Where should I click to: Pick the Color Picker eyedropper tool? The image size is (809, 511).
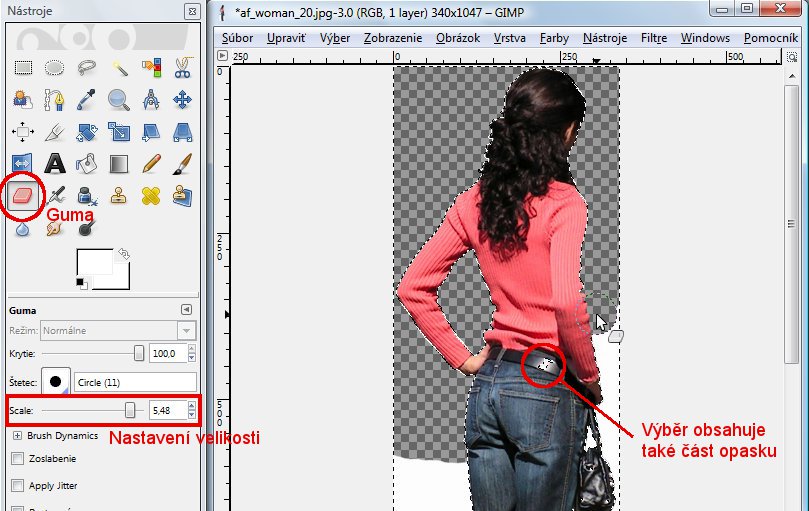click(86, 100)
